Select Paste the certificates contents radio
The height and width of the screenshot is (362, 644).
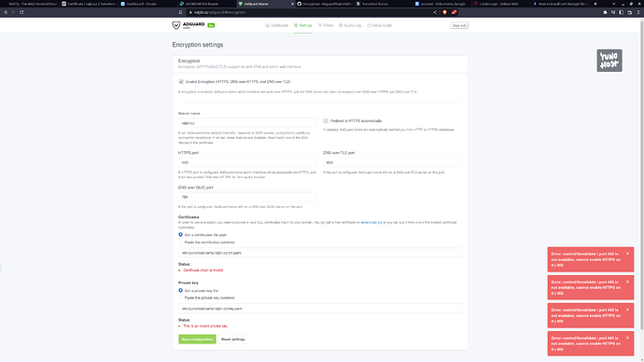(x=181, y=243)
